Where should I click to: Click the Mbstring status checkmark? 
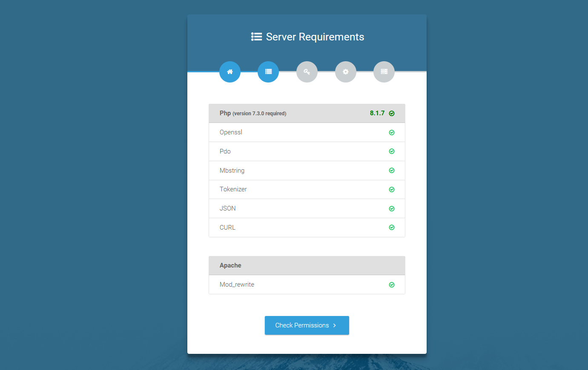[x=392, y=171]
